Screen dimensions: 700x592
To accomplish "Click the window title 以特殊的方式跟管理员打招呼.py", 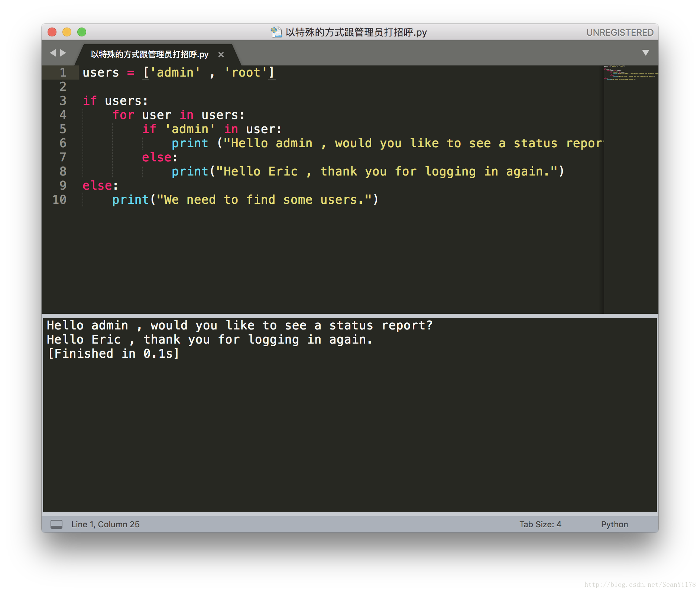I will (356, 32).
